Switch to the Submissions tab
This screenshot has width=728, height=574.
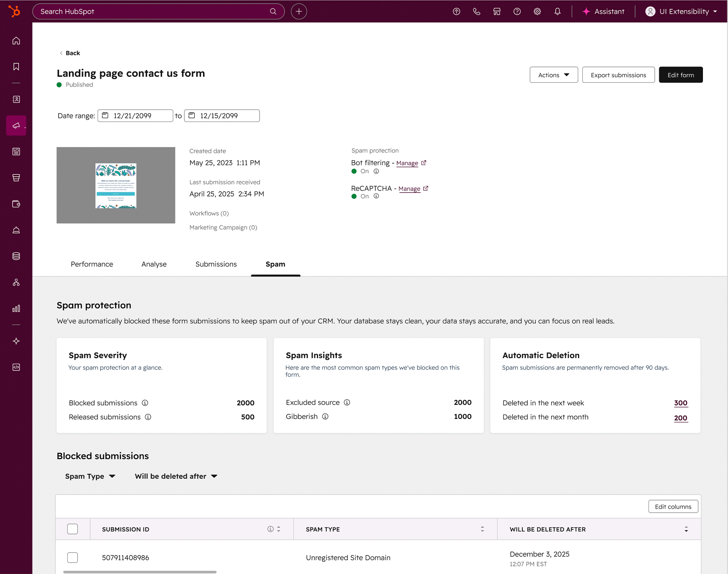[216, 264]
